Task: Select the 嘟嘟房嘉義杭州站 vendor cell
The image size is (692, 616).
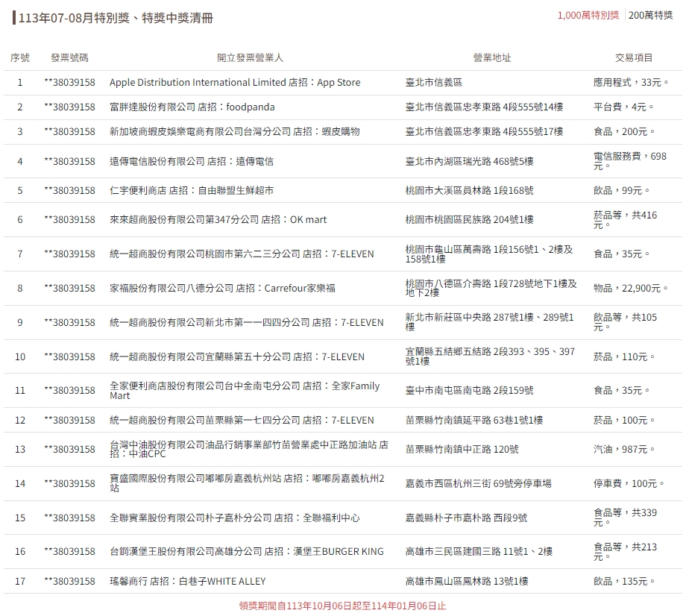Action: coord(247,483)
